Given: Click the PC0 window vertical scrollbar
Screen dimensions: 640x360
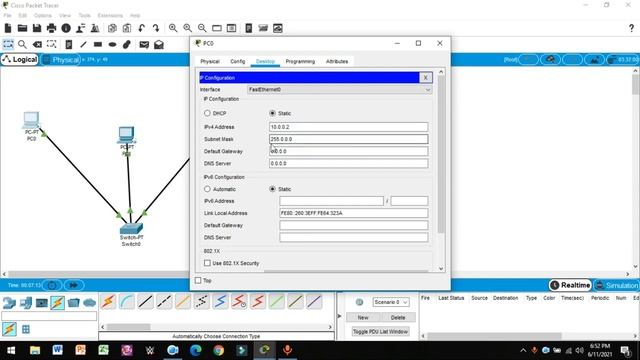Looking at the screenshot, I should (441, 155).
